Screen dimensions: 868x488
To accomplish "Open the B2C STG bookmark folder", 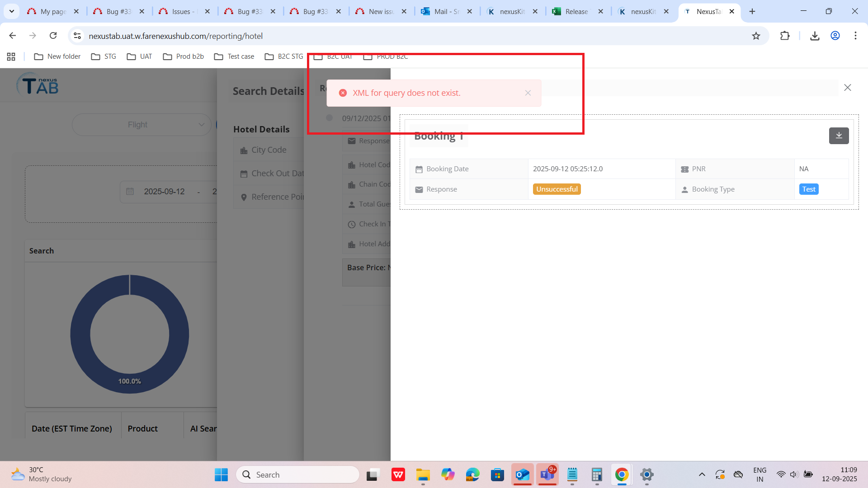I will (x=284, y=56).
